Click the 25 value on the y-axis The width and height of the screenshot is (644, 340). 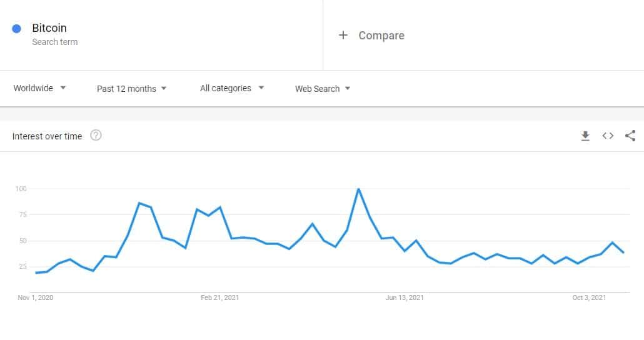[x=23, y=267]
